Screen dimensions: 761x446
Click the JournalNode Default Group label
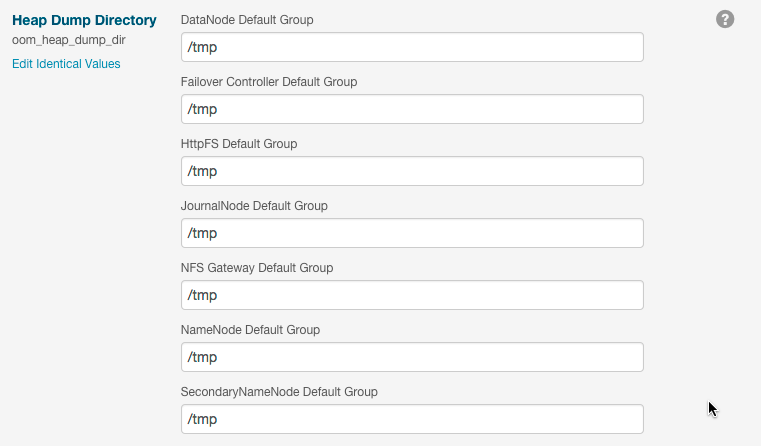click(x=254, y=206)
